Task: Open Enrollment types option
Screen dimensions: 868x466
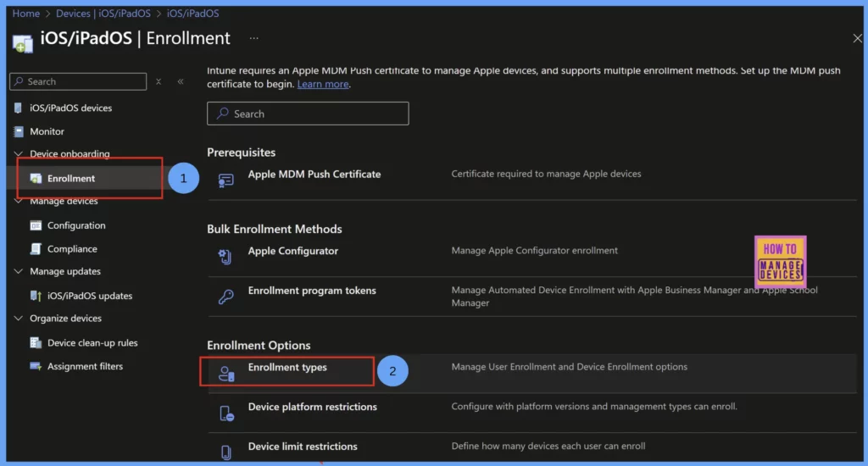Action: [x=287, y=368]
